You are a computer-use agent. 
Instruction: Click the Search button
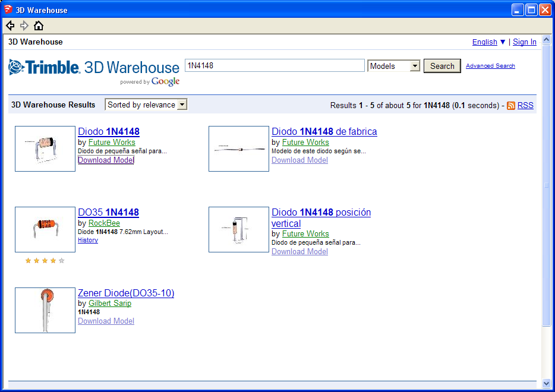pyautogui.click(x=442, y=66)
